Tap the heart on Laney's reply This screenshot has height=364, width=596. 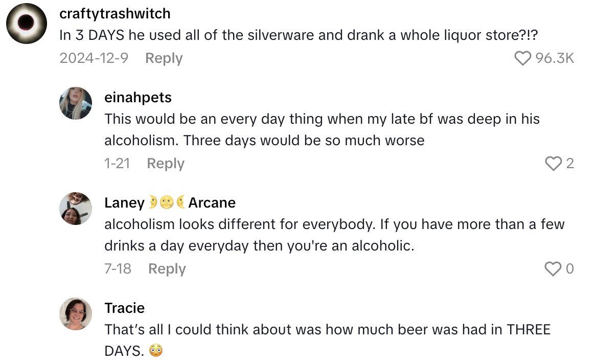pyautogui.click(x=553, y=269)
